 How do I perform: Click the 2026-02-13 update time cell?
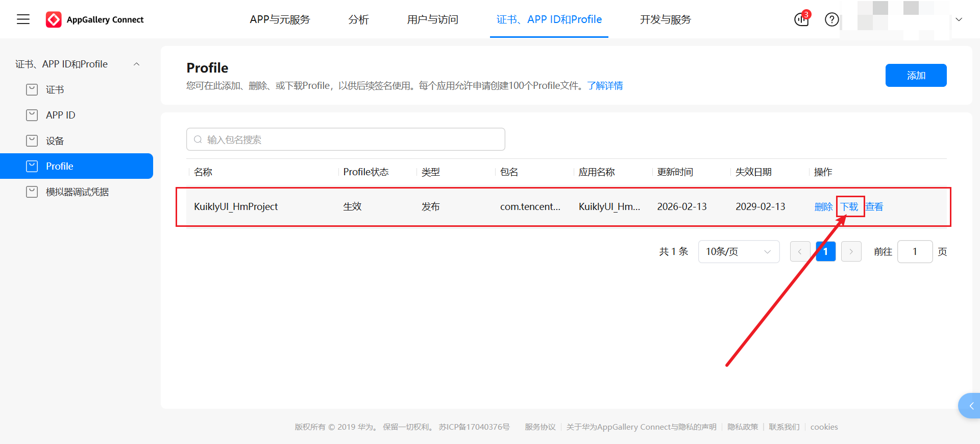point(681,206)
